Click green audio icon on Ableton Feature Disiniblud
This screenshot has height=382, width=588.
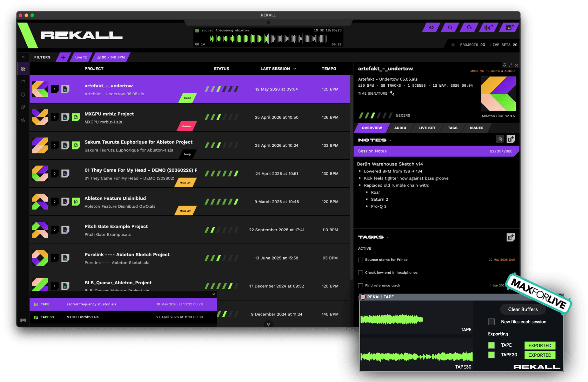(76, 202)
